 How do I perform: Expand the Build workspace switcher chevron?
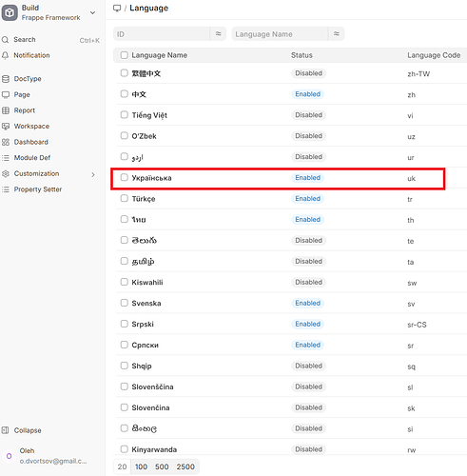pyautogui.click(x=92, y=13)
